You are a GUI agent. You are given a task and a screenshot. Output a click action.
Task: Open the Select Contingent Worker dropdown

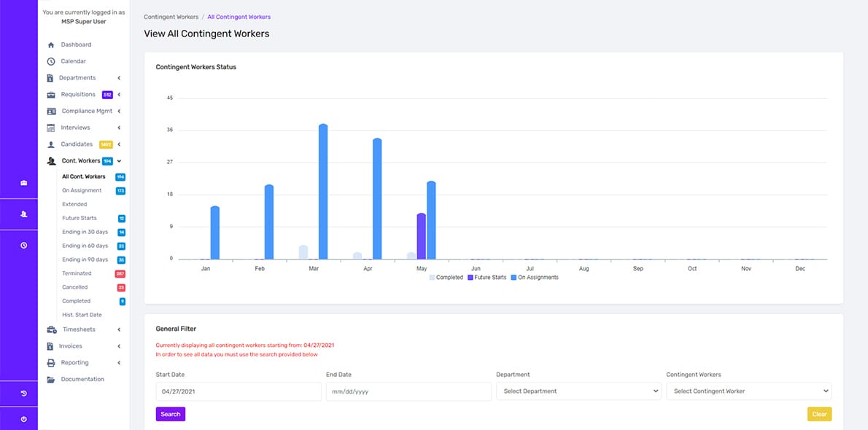[x=748, y=391]
